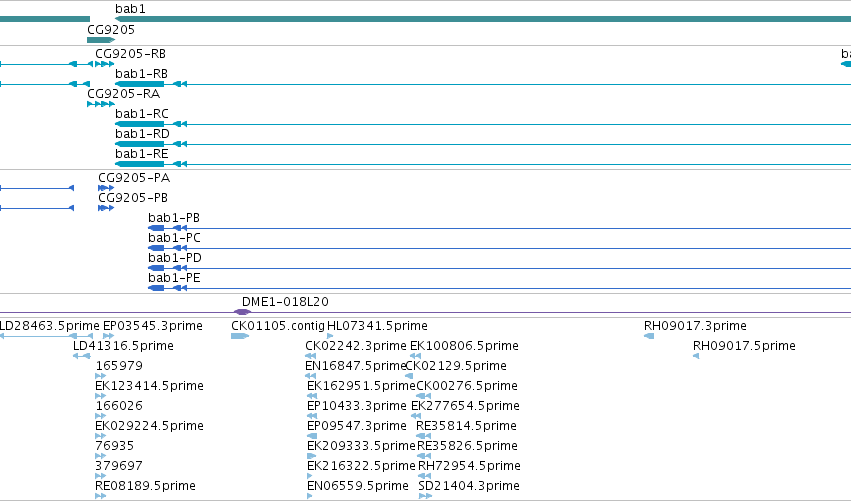Screen dimensions: 851x501
Task: Click the LD41316.5prime EST label
Action: 123,346
